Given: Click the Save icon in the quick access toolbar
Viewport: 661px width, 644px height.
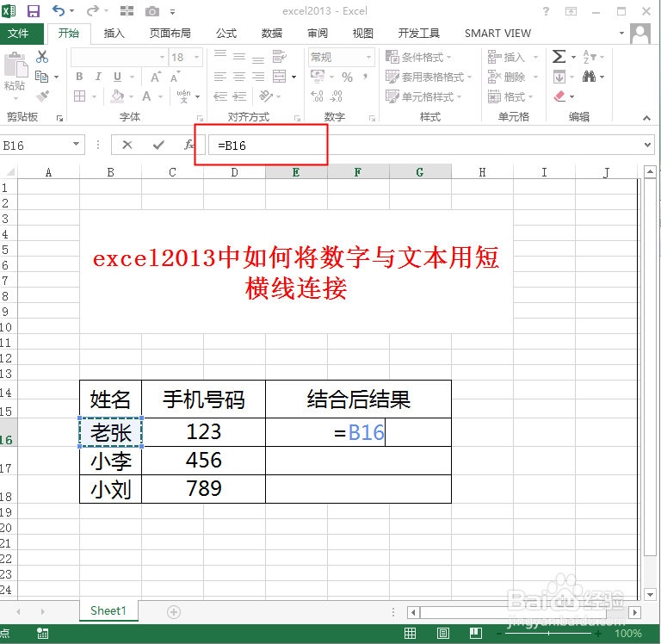Looking at the screenshot, I should click(34, 11).
